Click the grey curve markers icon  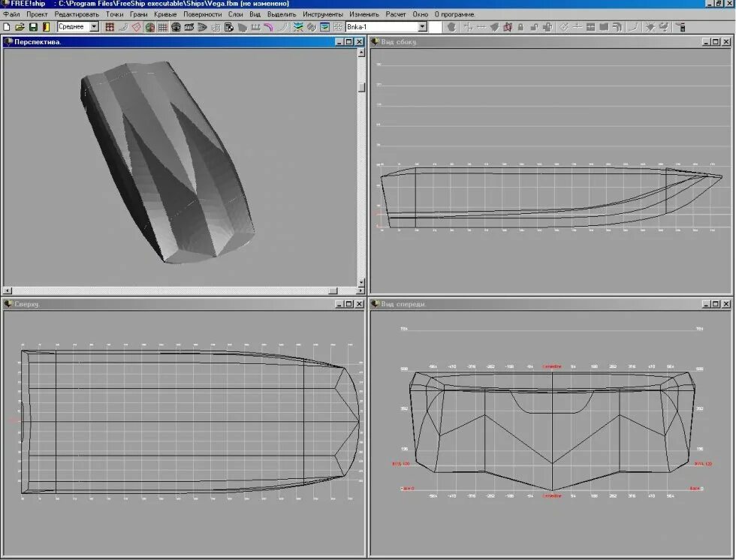[282, 27]
